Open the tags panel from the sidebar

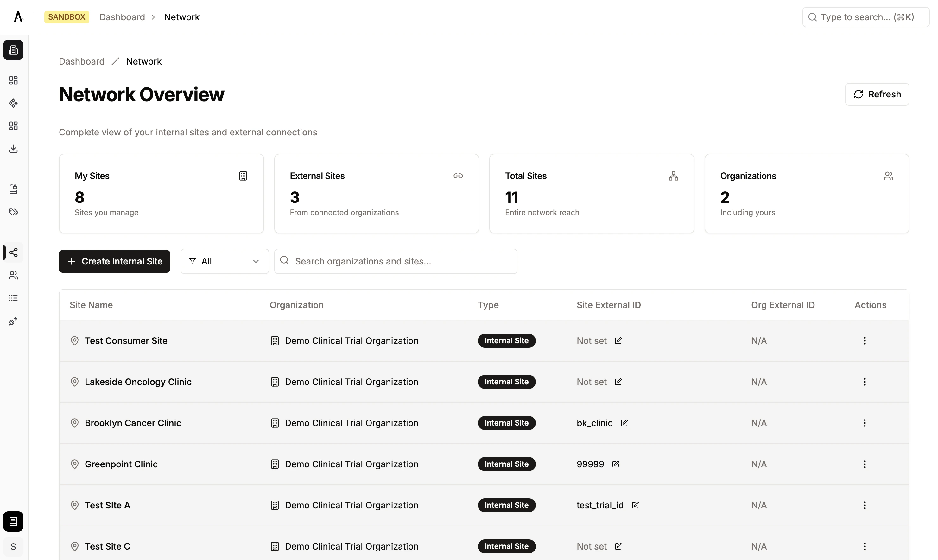(x=13, y=212)
